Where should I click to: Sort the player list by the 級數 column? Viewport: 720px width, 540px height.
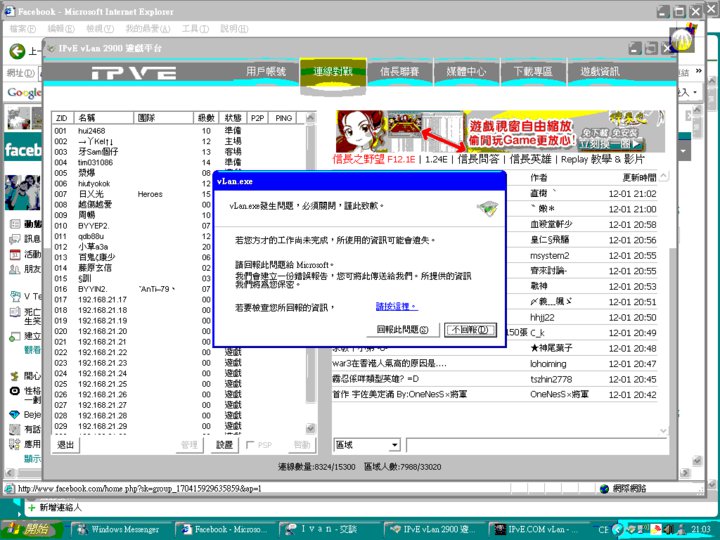(206, 118)
